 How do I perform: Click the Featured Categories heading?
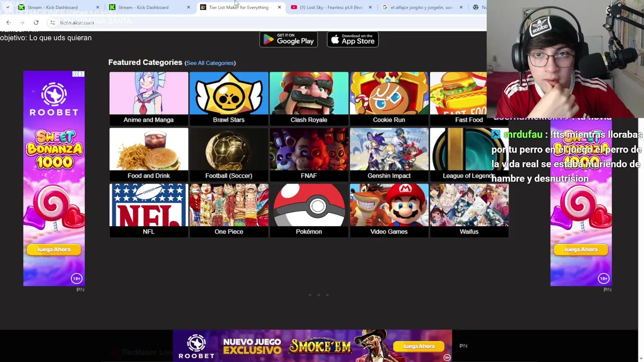[x=145, y=62]
